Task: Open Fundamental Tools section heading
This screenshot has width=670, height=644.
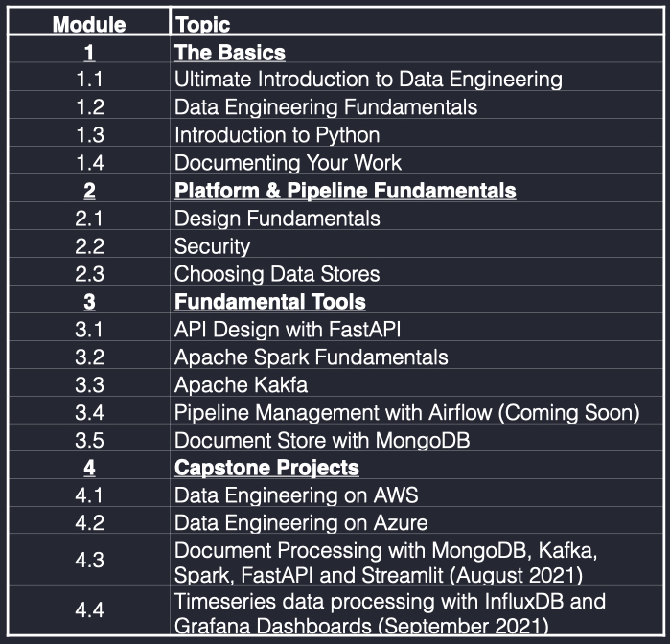Action: pos(270,302)
